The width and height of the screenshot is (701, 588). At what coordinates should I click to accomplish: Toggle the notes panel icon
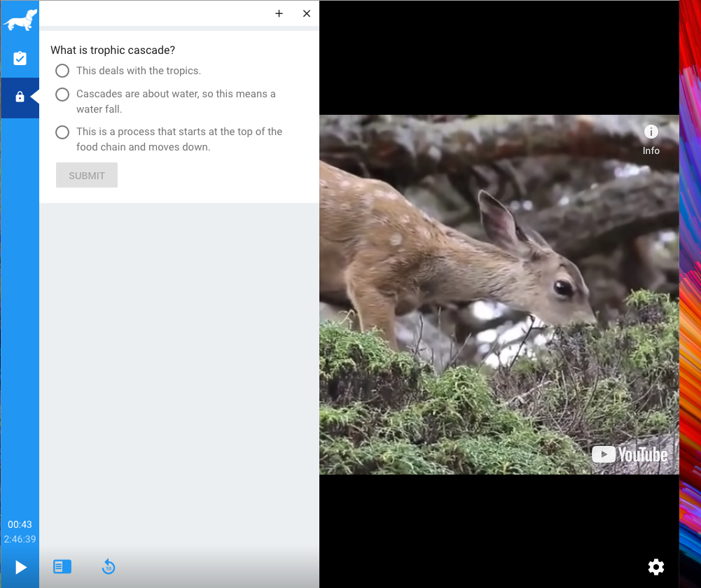pyautogui.click(x=62, y=566)
